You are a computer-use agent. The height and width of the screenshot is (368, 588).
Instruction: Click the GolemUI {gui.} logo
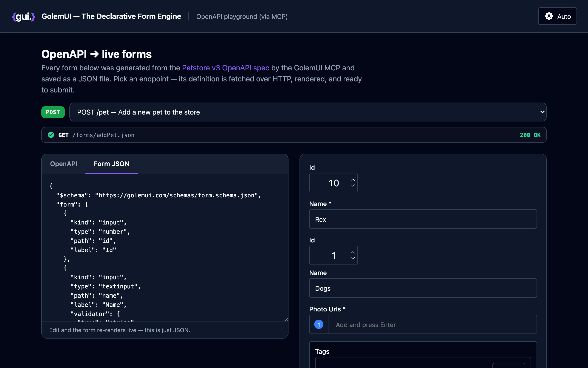pos(24,17)
